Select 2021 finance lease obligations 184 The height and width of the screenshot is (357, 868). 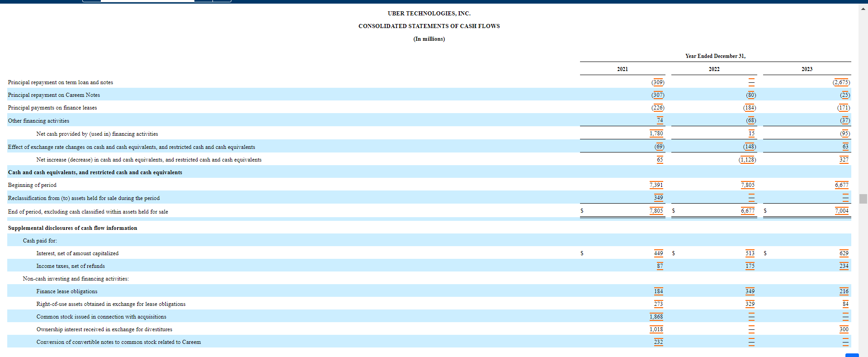click(659, 291)
